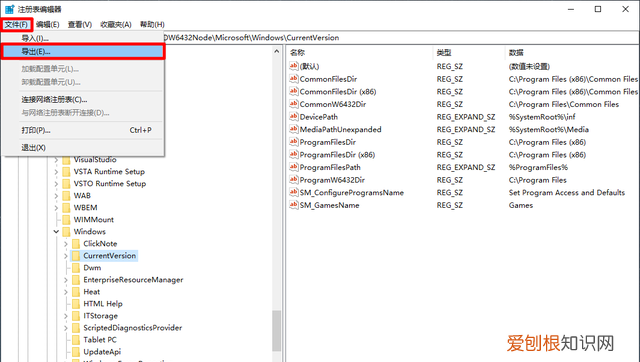Select the HTML Help folder icon
This screenshot has height=362, width=640.
click(76, 304)
